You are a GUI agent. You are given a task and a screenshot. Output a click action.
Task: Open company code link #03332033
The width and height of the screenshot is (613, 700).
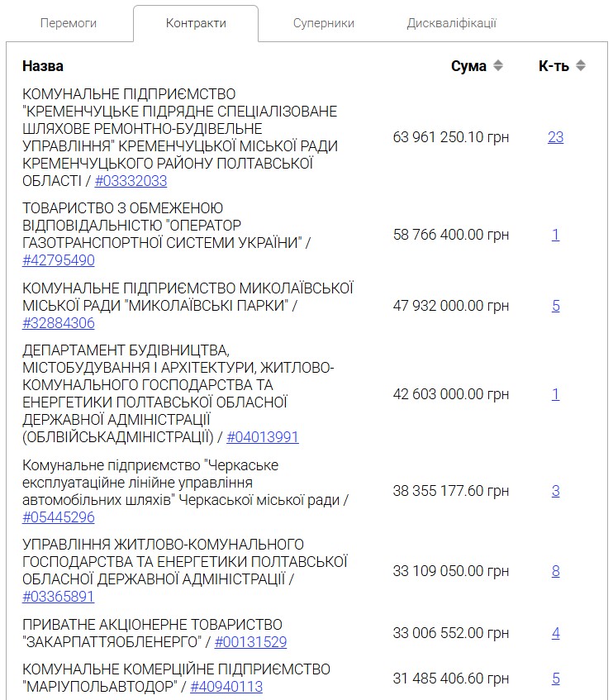point(131,181)
